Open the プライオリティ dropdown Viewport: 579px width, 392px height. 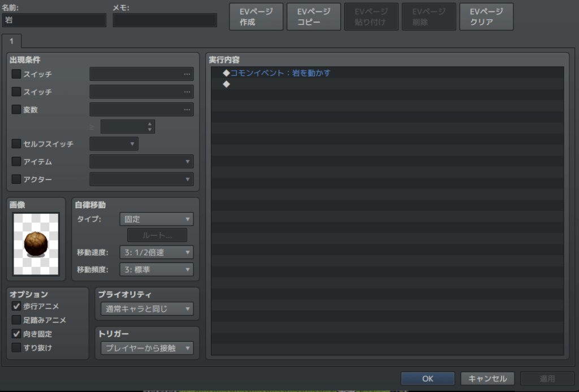pos(146,309)
